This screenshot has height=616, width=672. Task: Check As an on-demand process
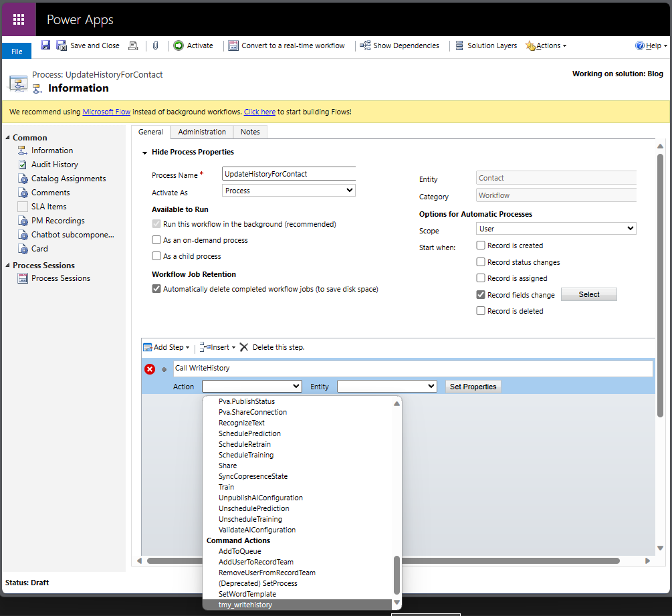coord(156,240)
